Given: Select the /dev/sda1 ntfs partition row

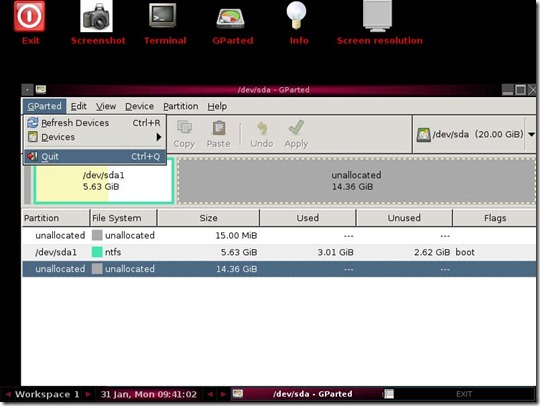Looking at the screenshot, I should [x=279, y=252].
